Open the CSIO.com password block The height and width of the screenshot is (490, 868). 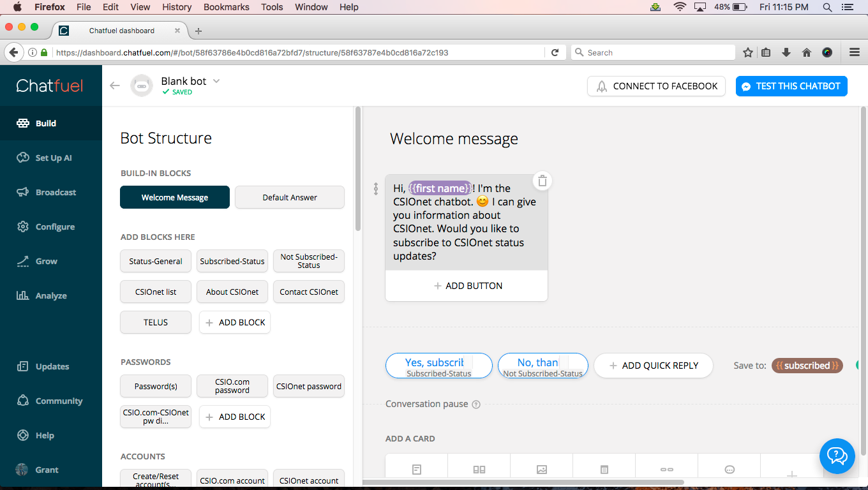(x=232, y=386)
